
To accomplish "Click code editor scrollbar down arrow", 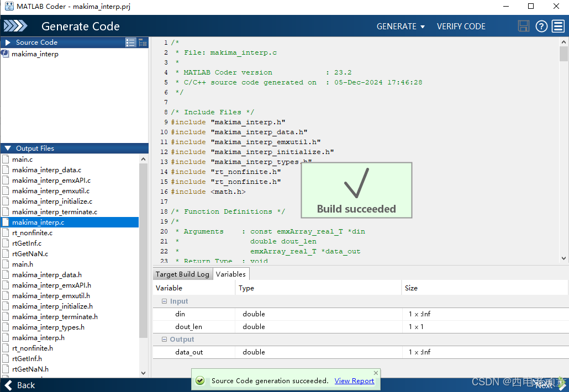I will pyautogui.click(x=563, y=258).
